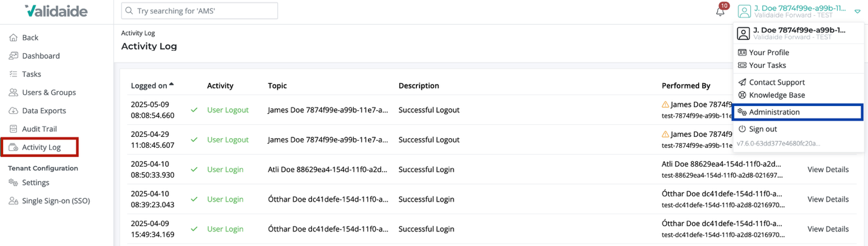Select Activity Log in sidebar
The image size is (868, 246).
click(40, 147)
